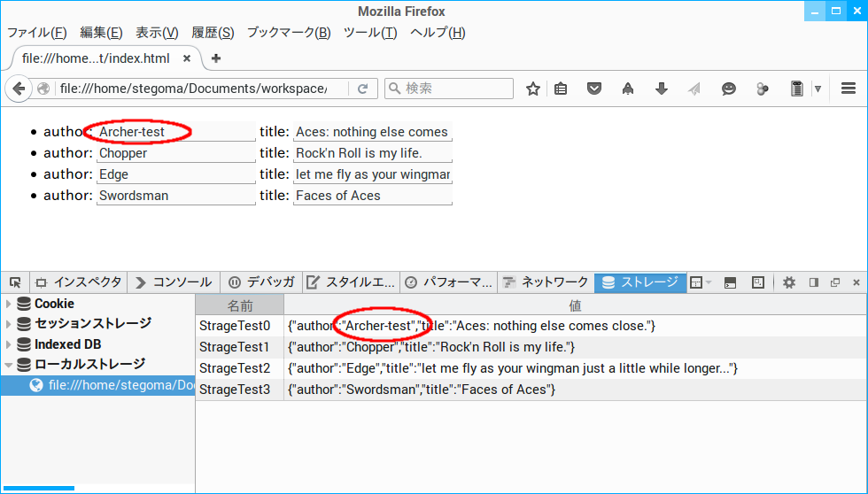Reload the page with the refresh icon
This screenshot has height=494, width=868.
(x=362, y=89)
